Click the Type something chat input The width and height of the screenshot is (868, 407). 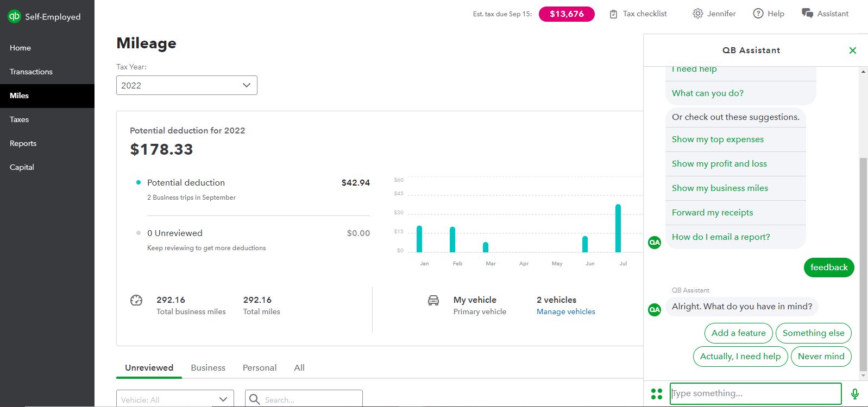click(x=756, y=393)
